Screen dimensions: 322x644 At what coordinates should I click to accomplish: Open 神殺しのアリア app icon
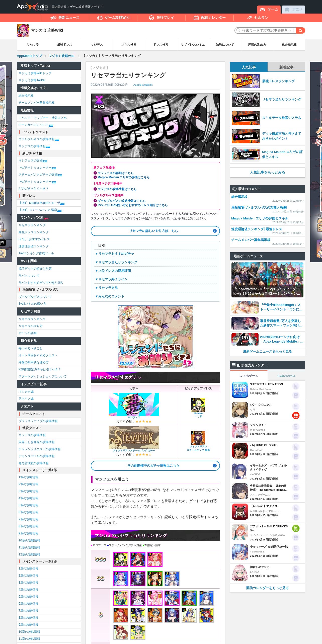tap(240, 573)
